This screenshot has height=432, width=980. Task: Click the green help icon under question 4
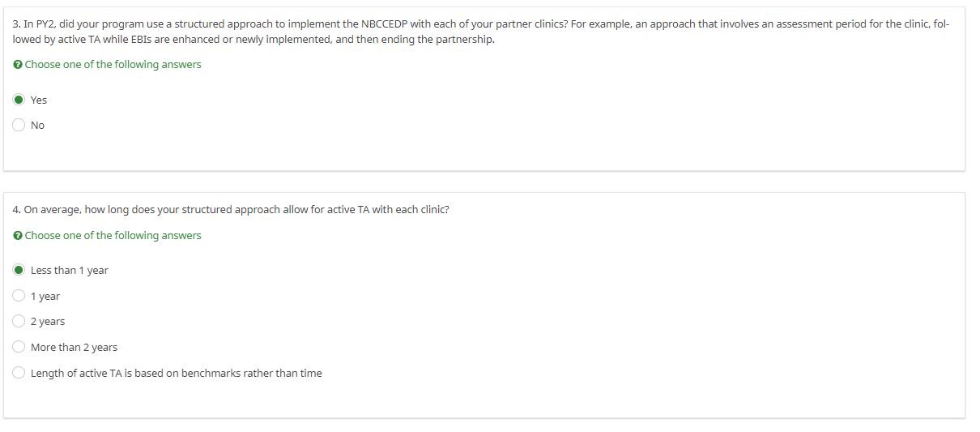tap(18, 236)
